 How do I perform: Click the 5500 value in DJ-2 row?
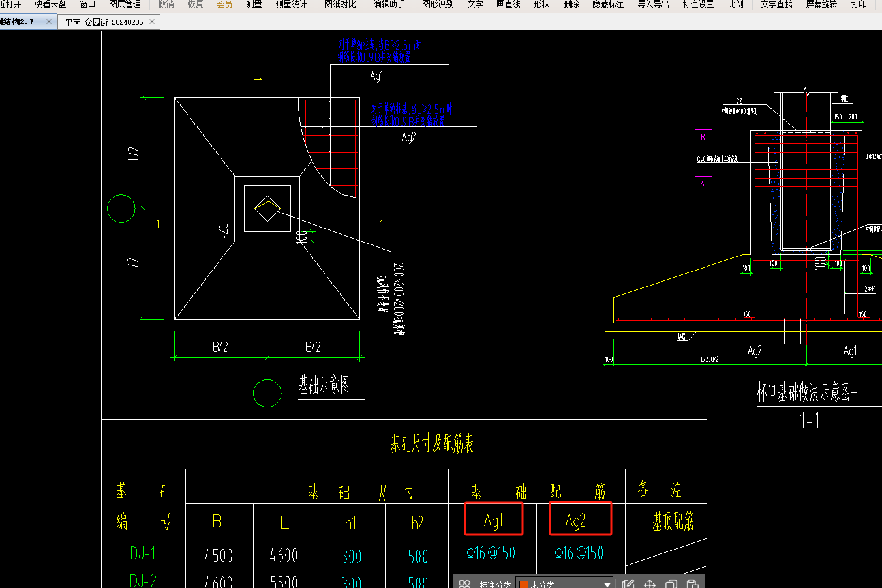pos(284,581)
